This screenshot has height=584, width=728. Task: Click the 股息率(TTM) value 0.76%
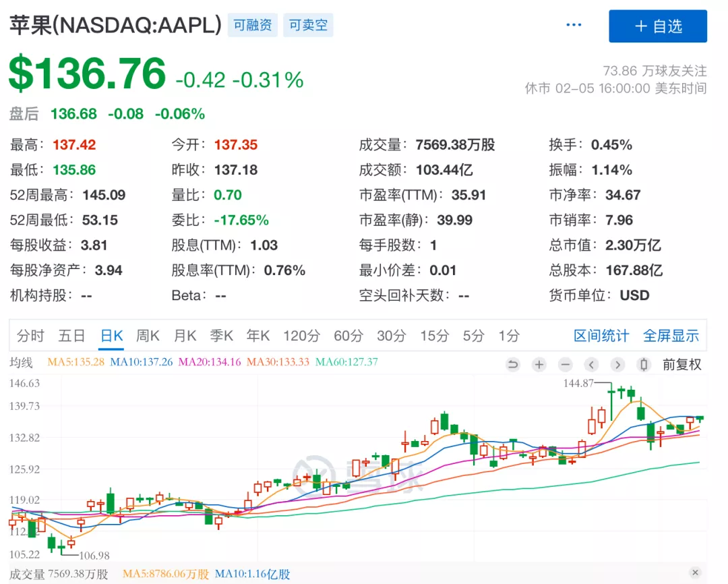284,270
